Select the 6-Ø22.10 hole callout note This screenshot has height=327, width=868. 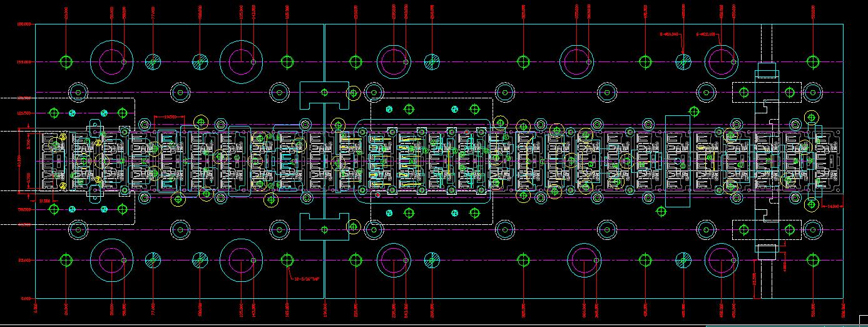706,35
